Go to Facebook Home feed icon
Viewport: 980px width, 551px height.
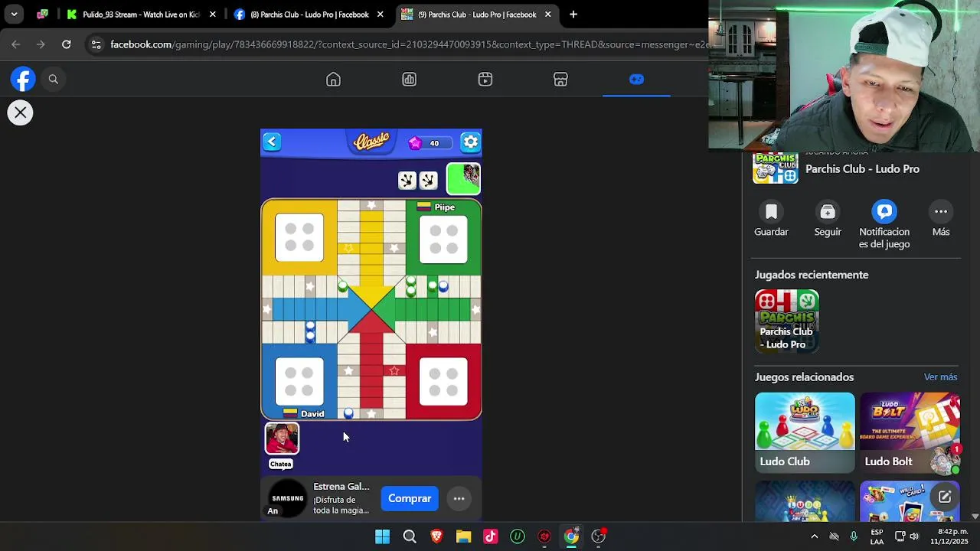[333, 80]
